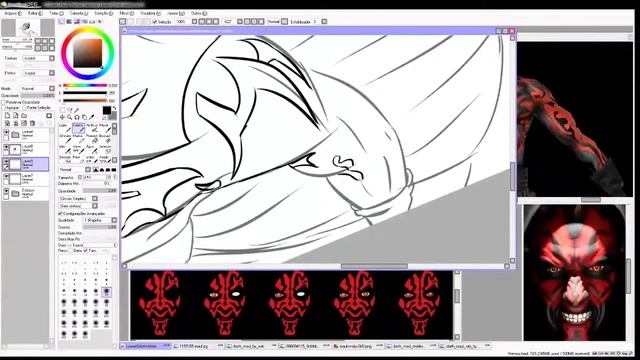Select the zoom magnifier tool
The width and height of the screenshot is (640, 360).
point(69,118)
